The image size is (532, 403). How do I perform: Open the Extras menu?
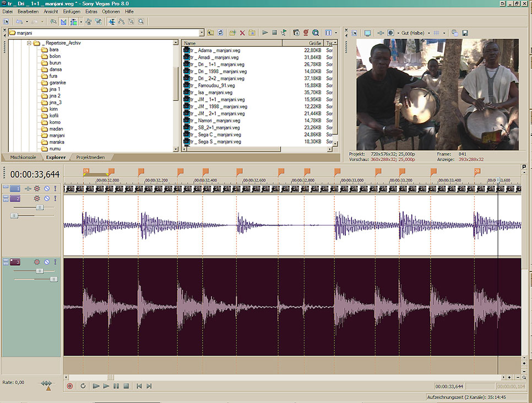91,11
